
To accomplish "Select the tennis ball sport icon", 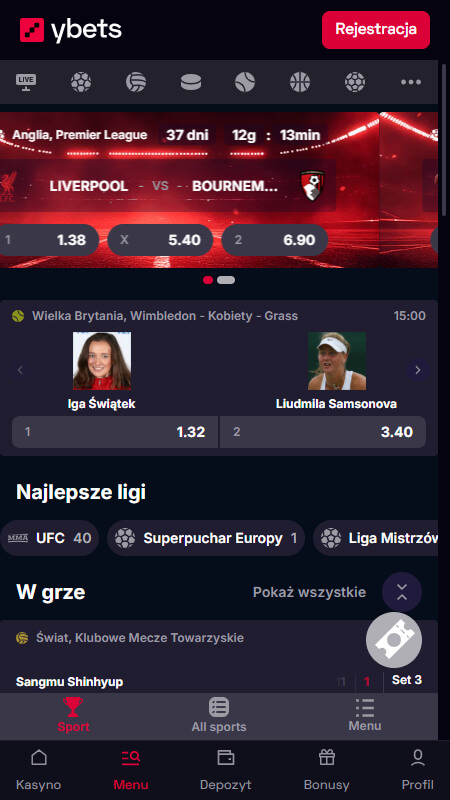I will click(x=245, y=82).
